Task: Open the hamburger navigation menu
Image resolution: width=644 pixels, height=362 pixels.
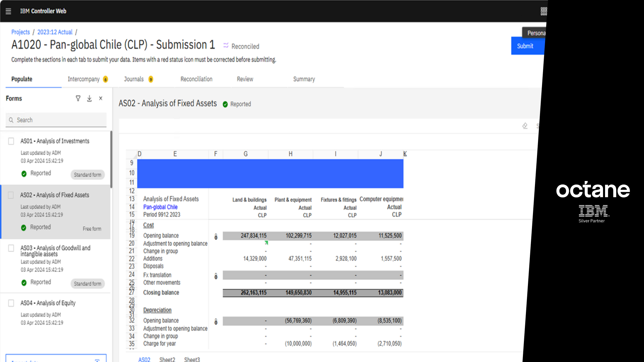Action: 8,11
